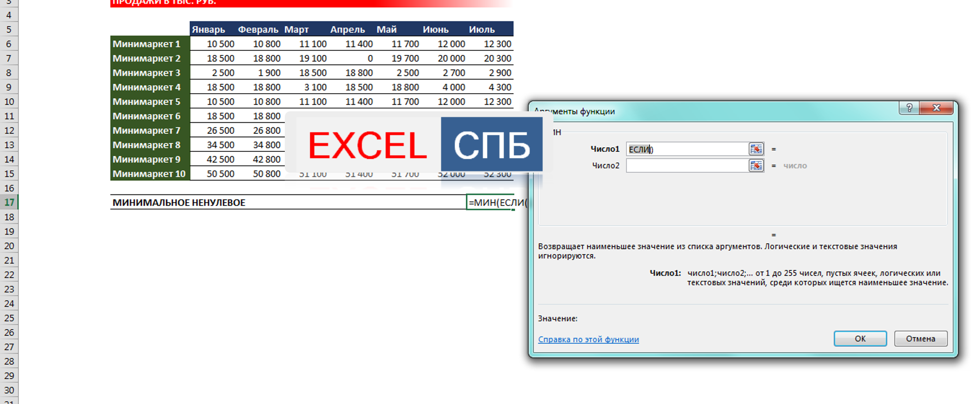Viewport: 980px width, 404px height.
Task: Select the Минимаркет 10 row label
Action: pos(150,174)
